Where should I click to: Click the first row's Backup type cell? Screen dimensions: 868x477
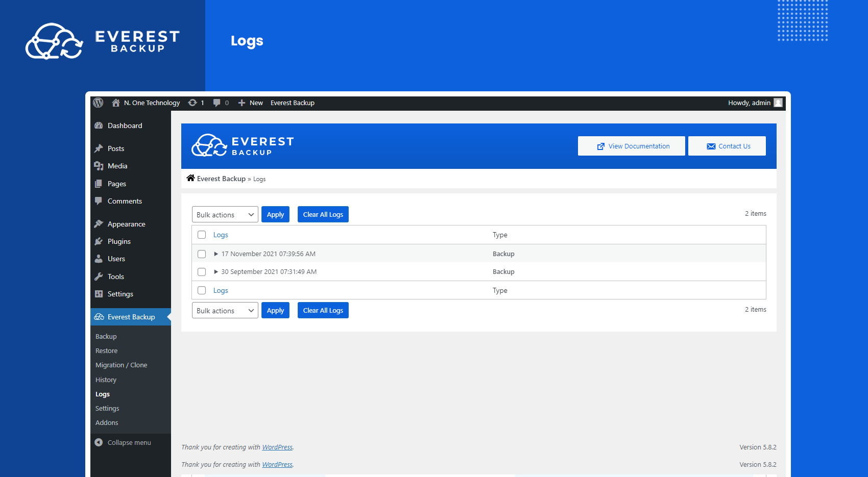click(503, 254)
